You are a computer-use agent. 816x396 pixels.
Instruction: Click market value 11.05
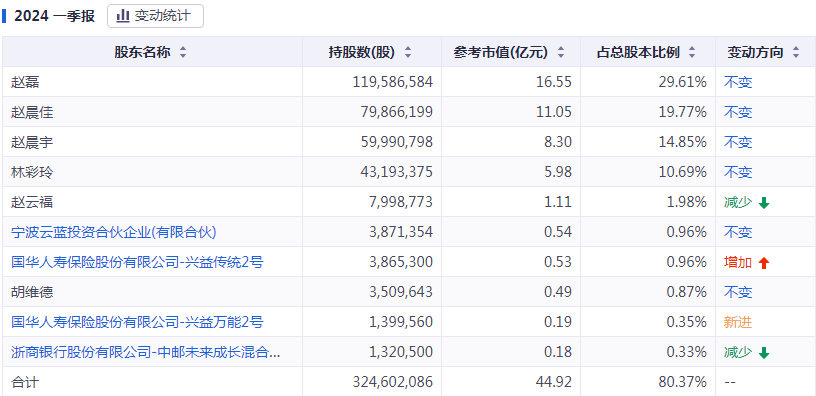pos(554,112)
